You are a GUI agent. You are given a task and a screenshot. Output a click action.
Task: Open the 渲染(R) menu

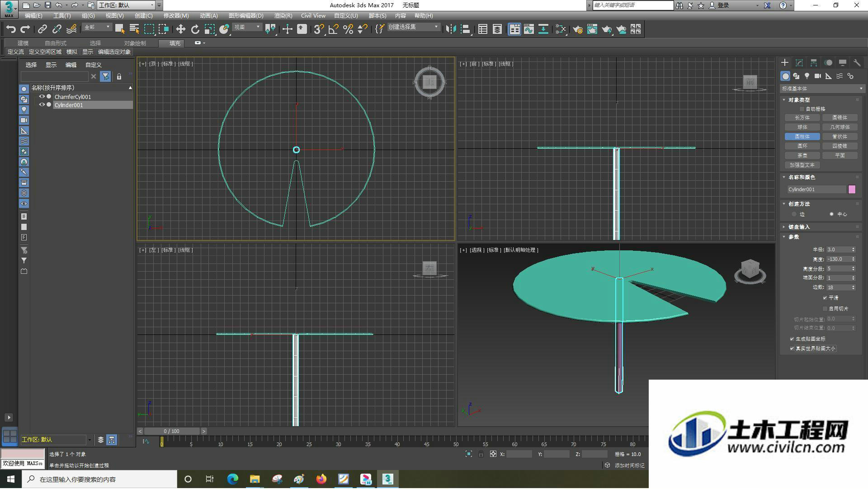[x=283, y=16]
